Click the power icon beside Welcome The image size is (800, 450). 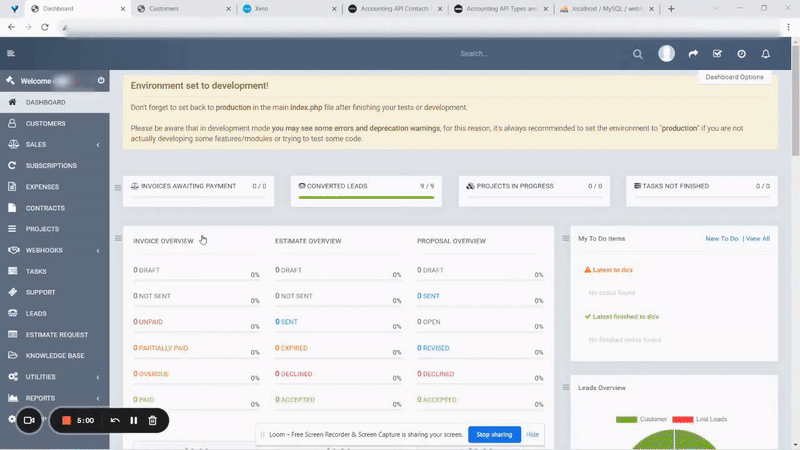click(101, 81)
